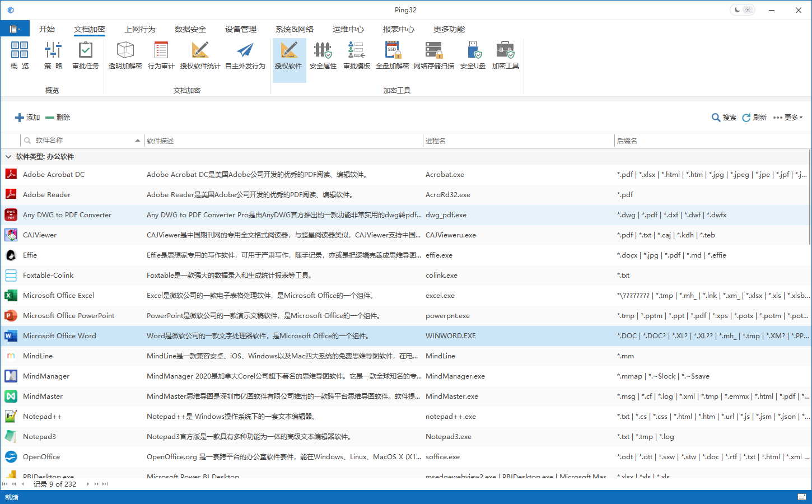Click the MindMaster app icon
Screen dimensions: 812x504
tap(11, 396)
